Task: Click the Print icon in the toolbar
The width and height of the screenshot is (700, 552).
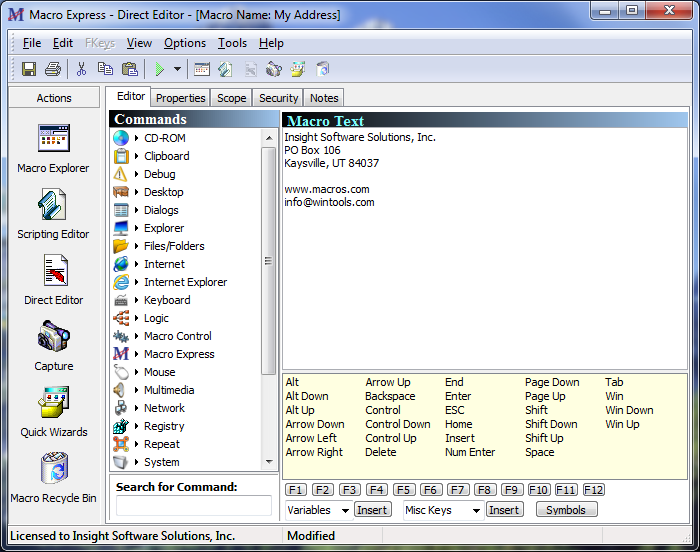Action: 53,69
